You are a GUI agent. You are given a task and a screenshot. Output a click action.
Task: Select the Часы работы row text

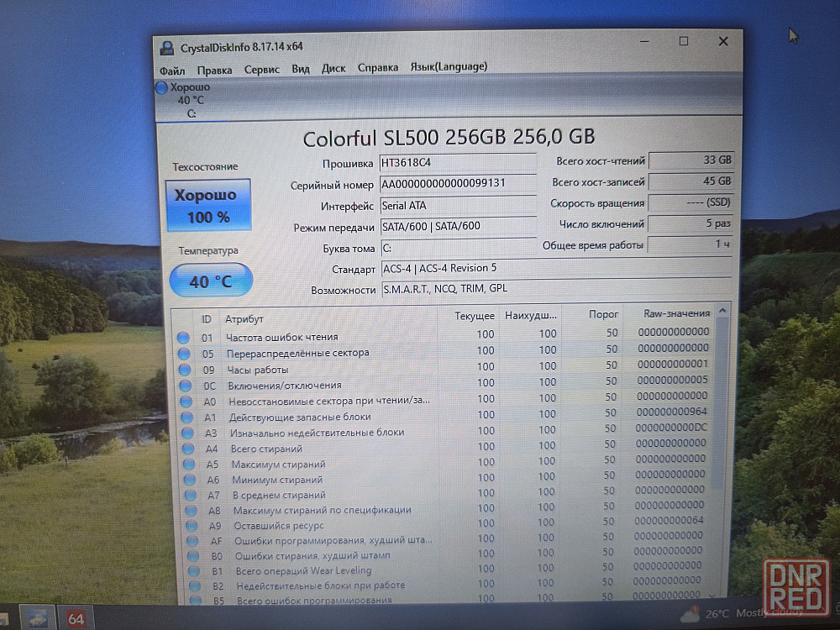point(258,370)
